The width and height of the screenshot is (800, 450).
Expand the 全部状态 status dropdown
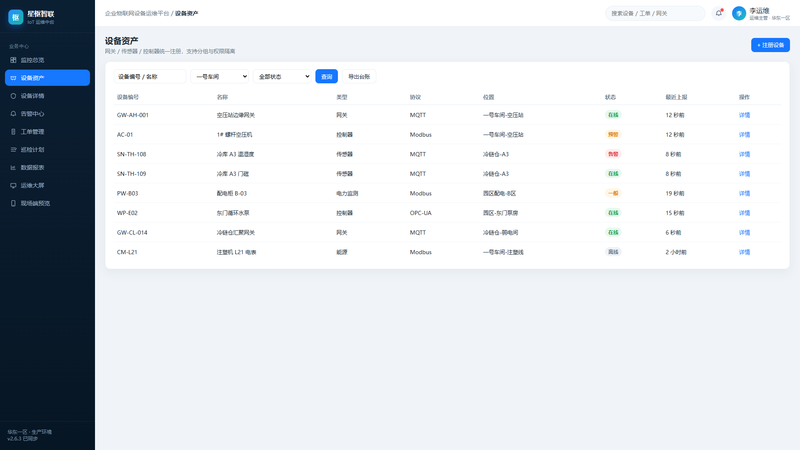[x=282, y=77]
